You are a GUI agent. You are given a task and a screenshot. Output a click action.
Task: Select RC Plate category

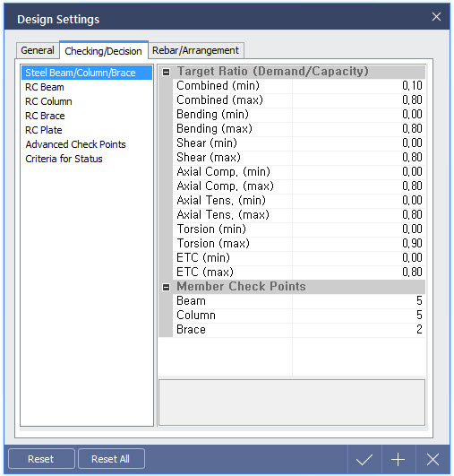(87, 130)
